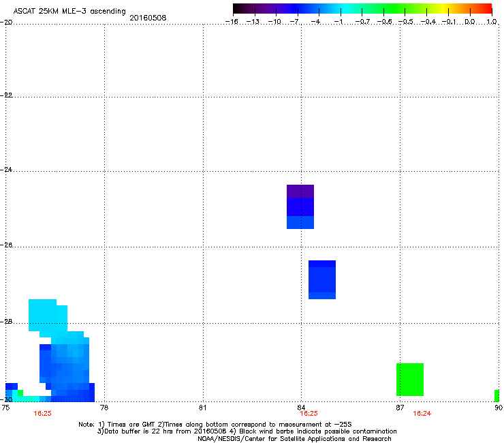Click the '81' longitude axis label
This screenshot has height=443, width=504.
click(202, 408)
